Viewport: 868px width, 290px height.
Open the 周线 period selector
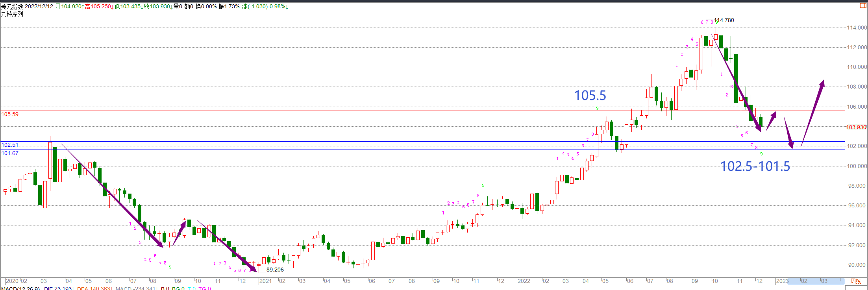856,281
